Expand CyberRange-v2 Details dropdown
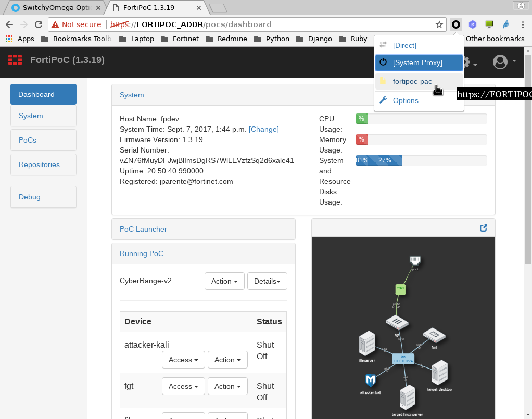532x419 pixels. click(x=267, y=281)
